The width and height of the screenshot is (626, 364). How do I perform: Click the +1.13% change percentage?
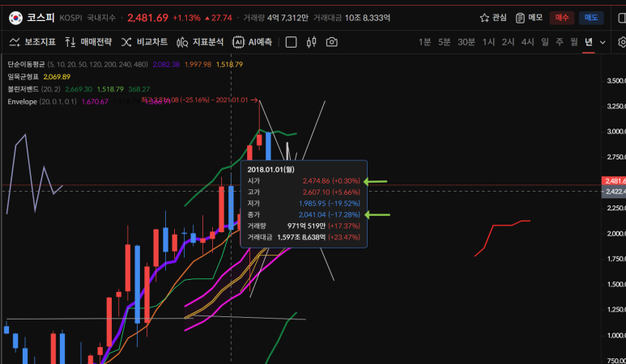coord(186,18)
